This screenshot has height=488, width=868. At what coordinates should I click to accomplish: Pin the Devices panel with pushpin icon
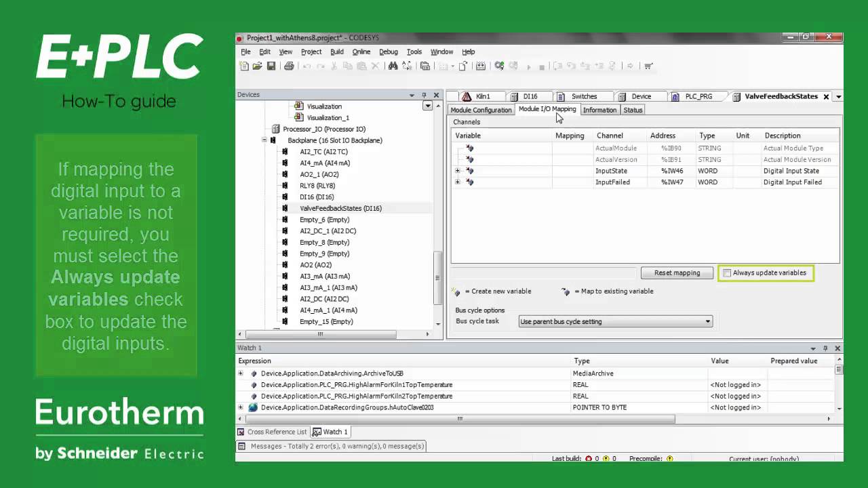click(x=424, y=95)
